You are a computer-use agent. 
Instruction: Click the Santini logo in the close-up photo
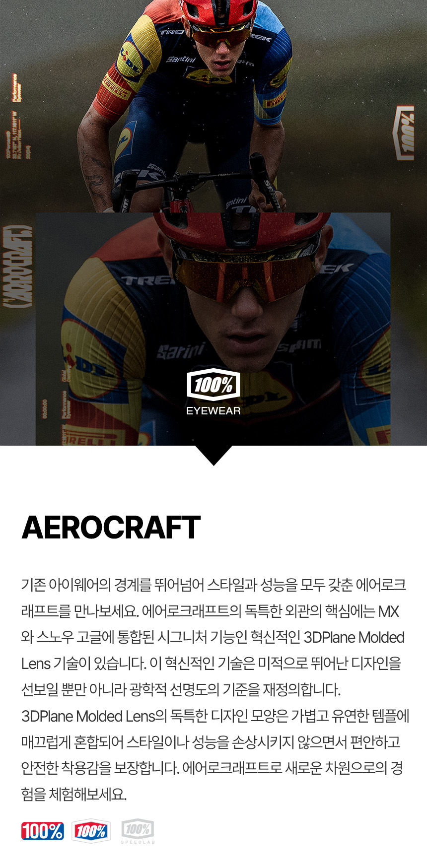tap(180, 351)
